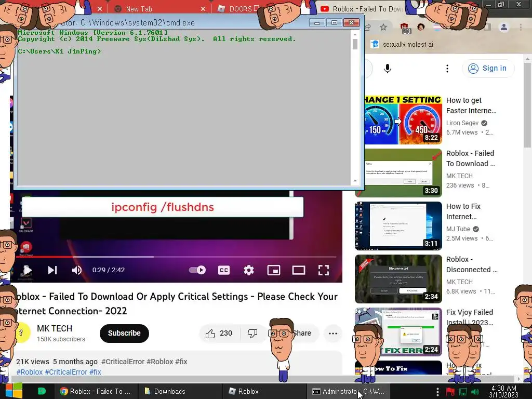Screen dimensions: 532x399
Task: Click the Roblox - Disconnected video title
Action: tap(472, 264)
